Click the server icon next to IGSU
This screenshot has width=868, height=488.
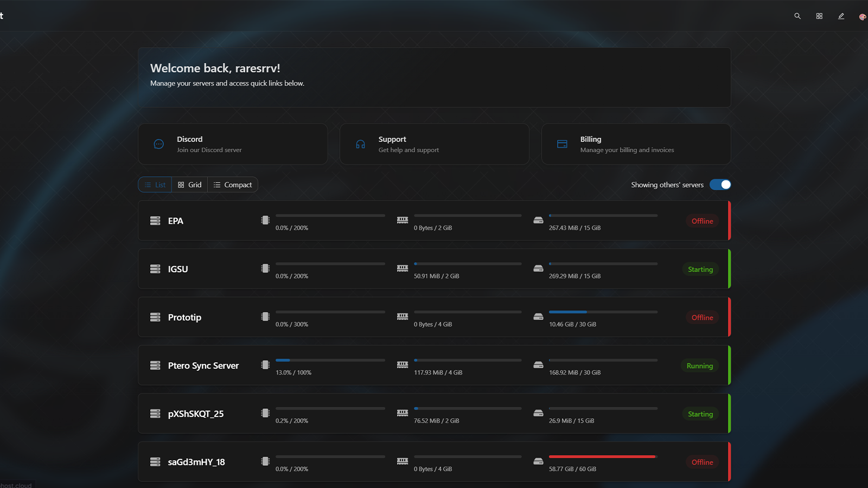coord(155,269)
